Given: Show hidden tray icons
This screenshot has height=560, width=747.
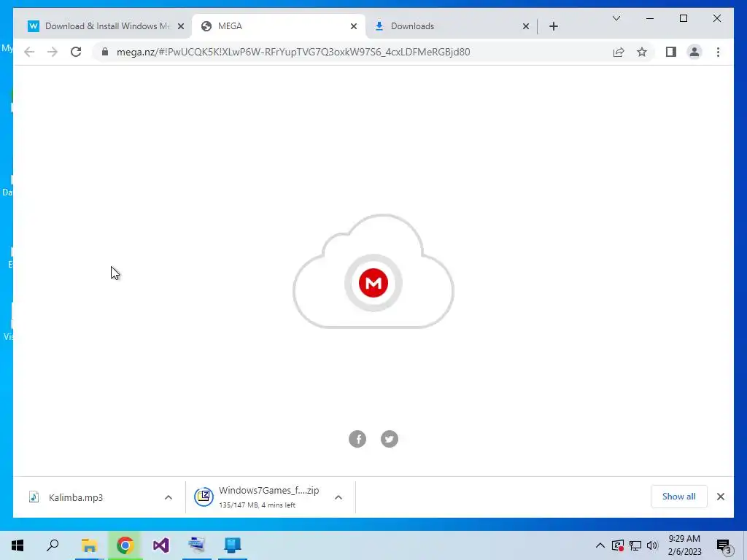Looking at the screenshot, I should (600, 545).
